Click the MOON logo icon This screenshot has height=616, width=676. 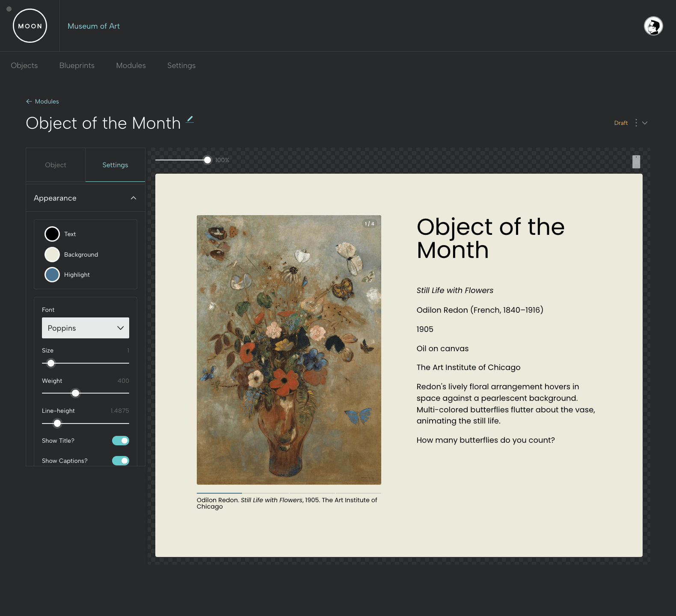(30, 26)
